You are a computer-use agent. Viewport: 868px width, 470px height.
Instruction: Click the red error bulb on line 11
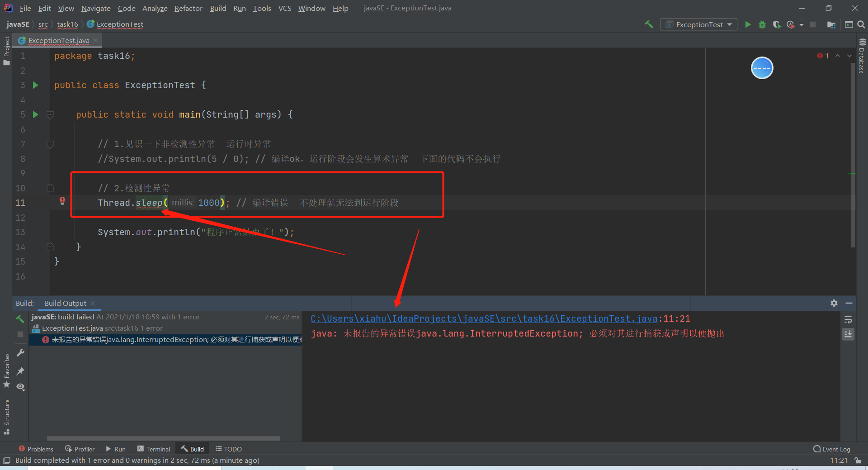pyautogui.click(x=62, y=201)
